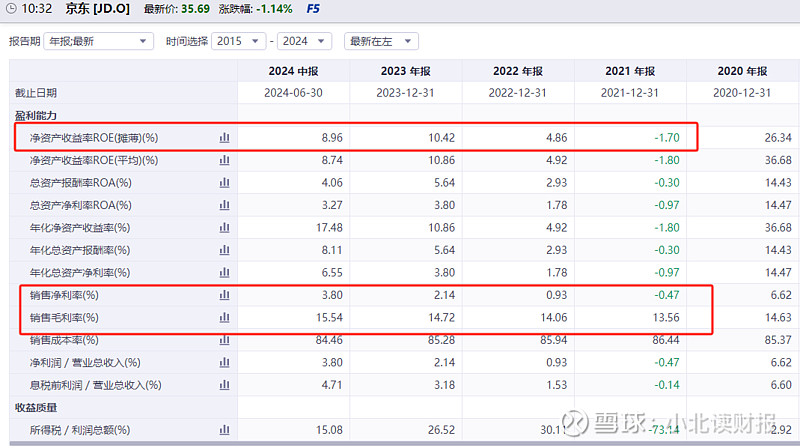Click the 息税前利润 / 营业总收入(%) label
The image size is (800, 448).
pos(95,385)
